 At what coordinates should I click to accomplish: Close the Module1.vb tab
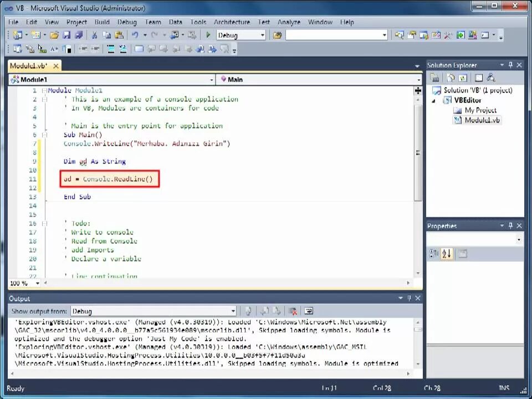pos(56,66)
